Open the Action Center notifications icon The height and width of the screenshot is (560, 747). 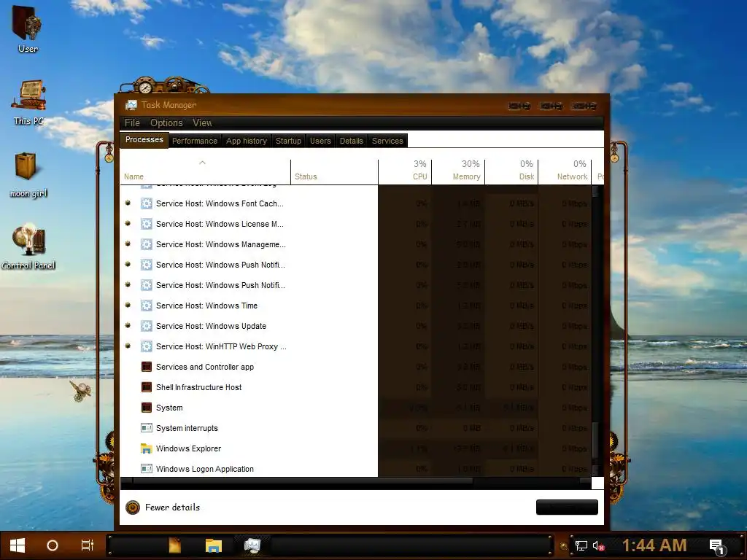pyautogui.click(x=718, y=546)
